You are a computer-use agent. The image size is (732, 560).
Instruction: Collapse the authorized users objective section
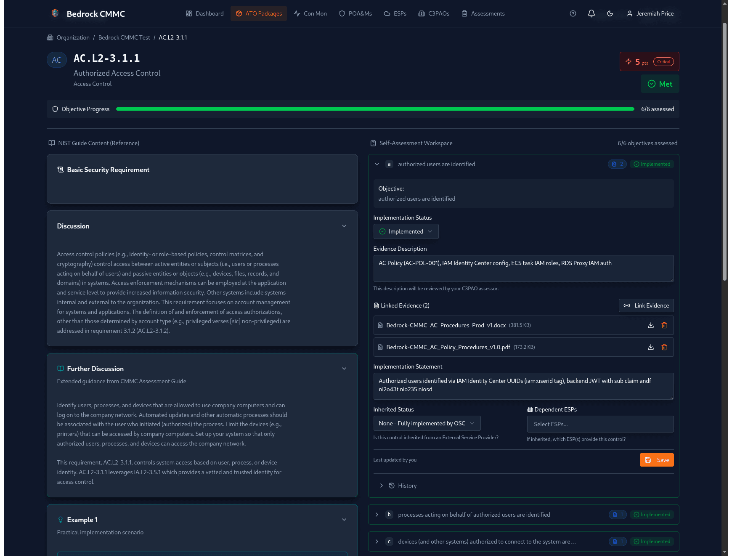coord(377,164)
